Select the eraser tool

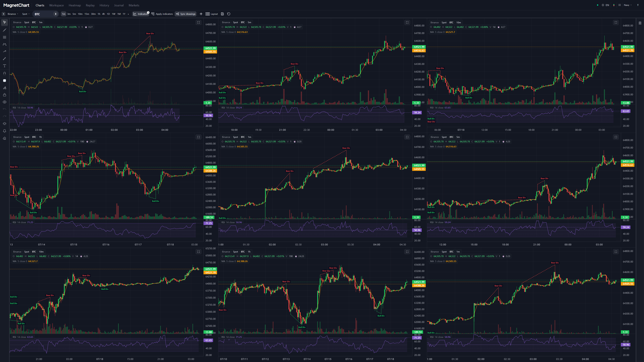(x=5, y=138)
